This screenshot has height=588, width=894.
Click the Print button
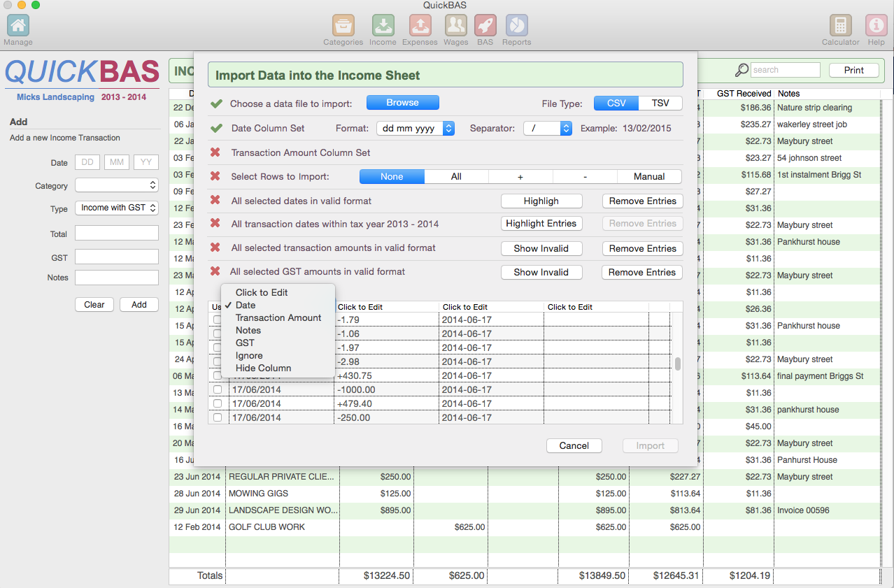point(854,70)
